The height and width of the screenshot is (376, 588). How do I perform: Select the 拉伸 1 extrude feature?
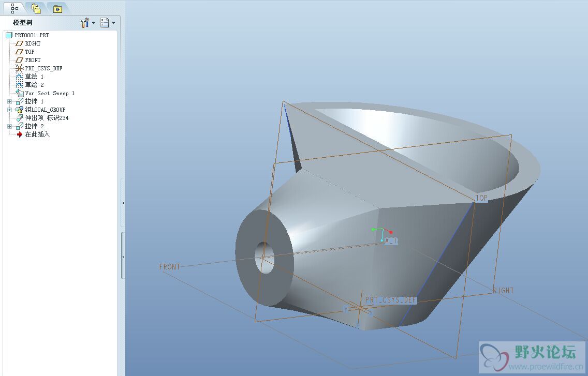click(x=34, y=101)
